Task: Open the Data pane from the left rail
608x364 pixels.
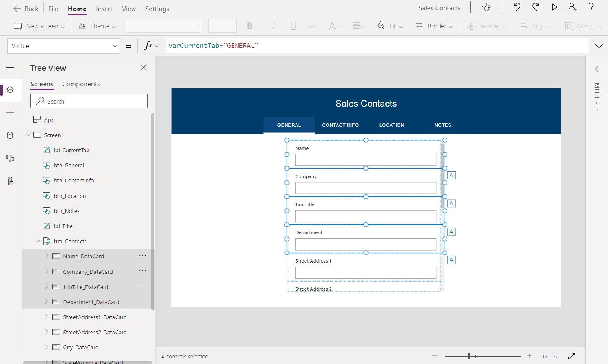Action: [10, 135]
